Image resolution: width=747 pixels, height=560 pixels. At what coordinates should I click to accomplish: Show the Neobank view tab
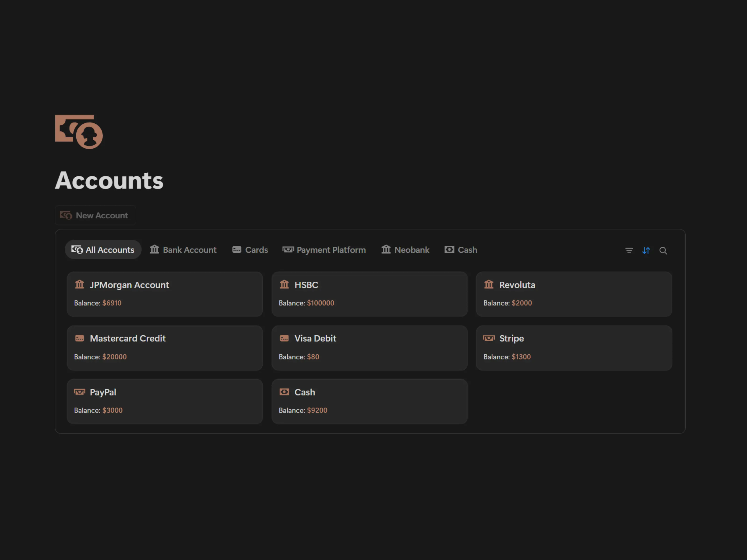point(405,250)
